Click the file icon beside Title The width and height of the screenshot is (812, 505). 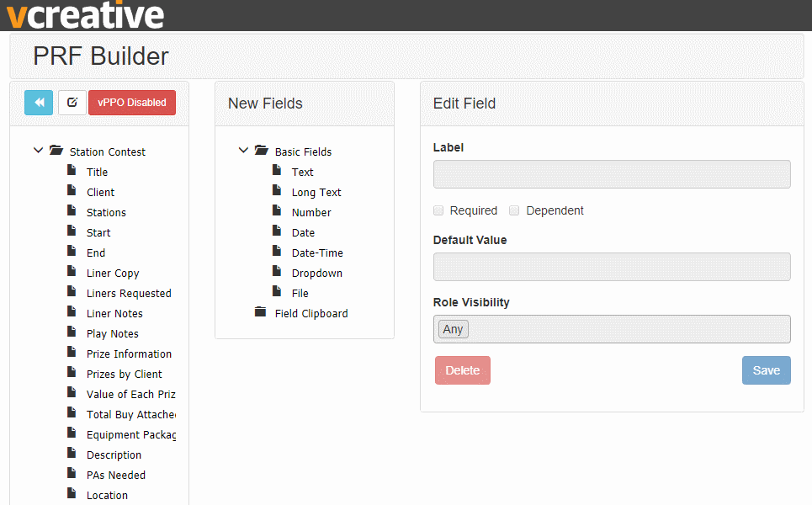[72, 170]
